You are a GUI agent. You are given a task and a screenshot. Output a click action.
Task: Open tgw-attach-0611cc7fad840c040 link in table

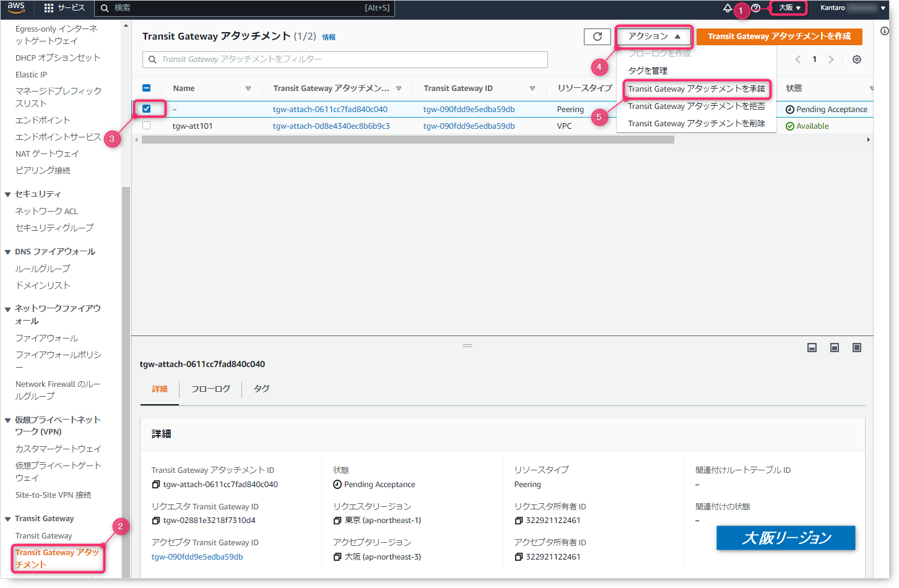(330, 110)
